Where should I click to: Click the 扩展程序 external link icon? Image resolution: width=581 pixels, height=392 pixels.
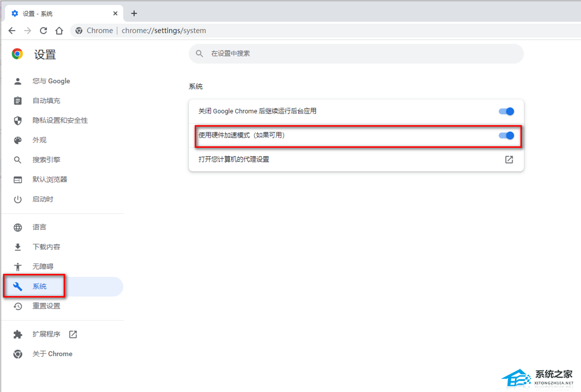pos(73,334)
